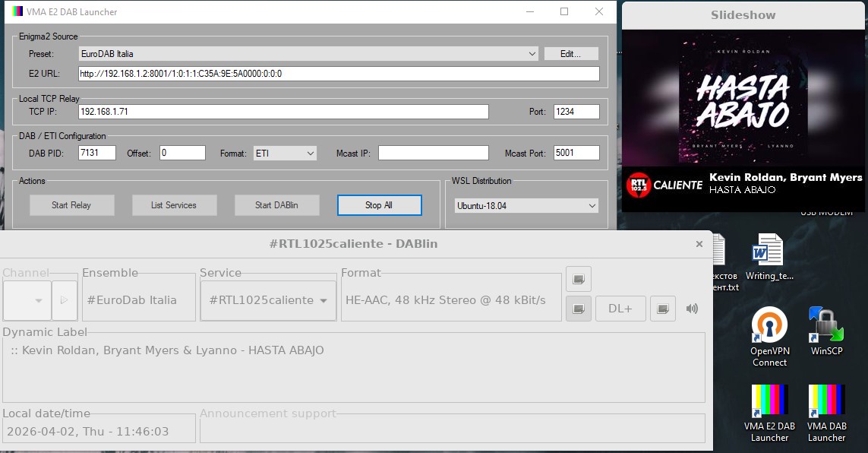The image size is (868, 453).
Task: Select the VMA DAB Launcher desktop shortcut
Action: [x=826, y=413]
